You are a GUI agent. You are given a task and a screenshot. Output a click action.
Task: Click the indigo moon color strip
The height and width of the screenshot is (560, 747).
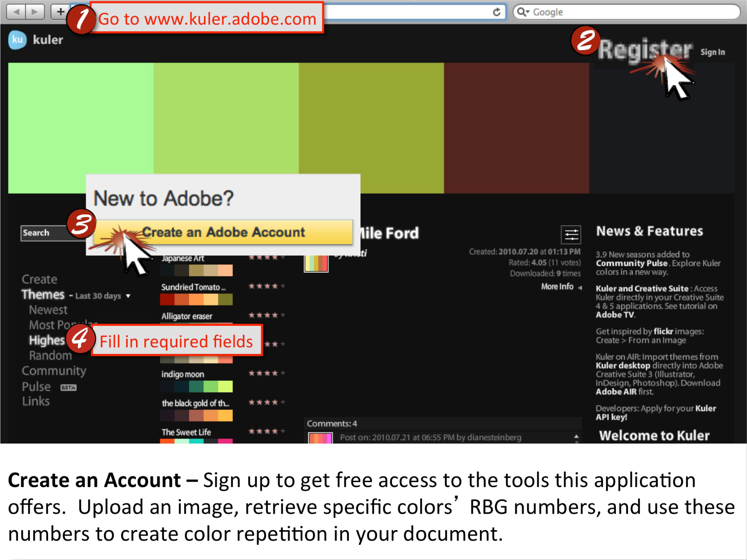(196, 387)
